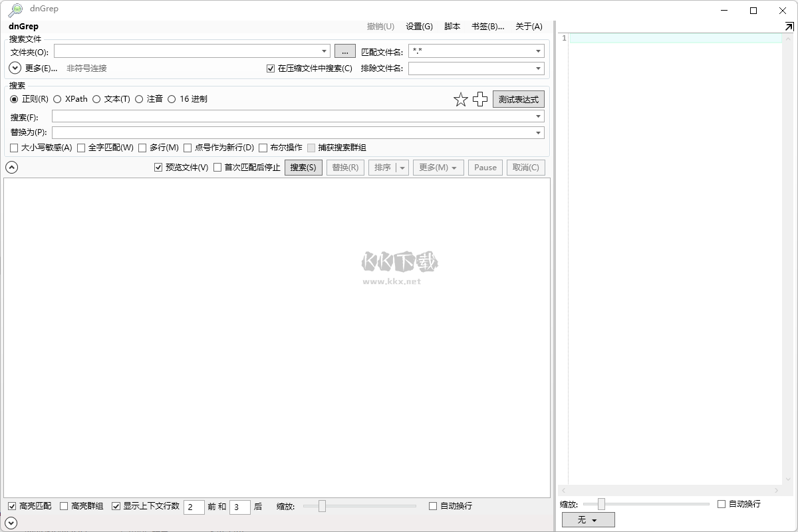
Task: Adjust the 缩放 slider at the bottom
Action: coord(322,506)
